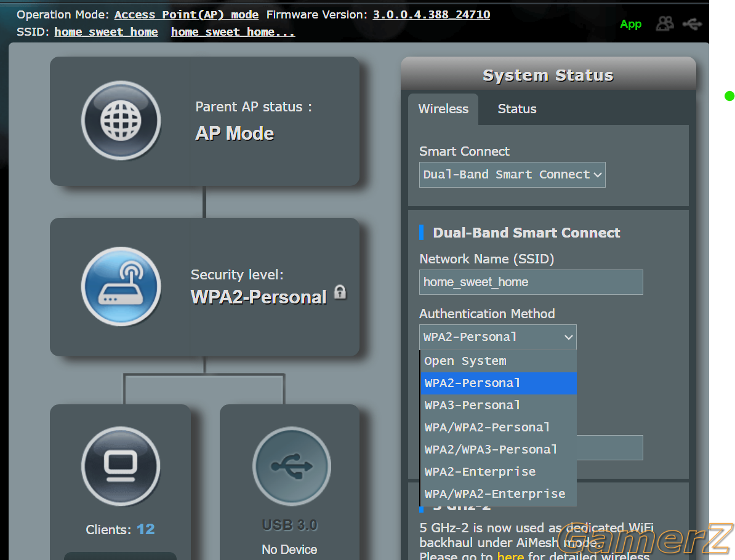Open the Clients monitor icon

pyautogui.click(x=121, y=466)
